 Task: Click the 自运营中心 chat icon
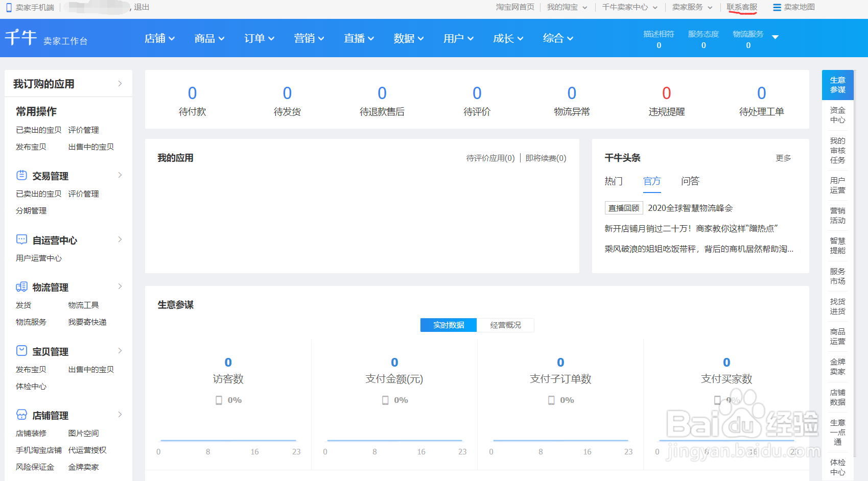21,239
